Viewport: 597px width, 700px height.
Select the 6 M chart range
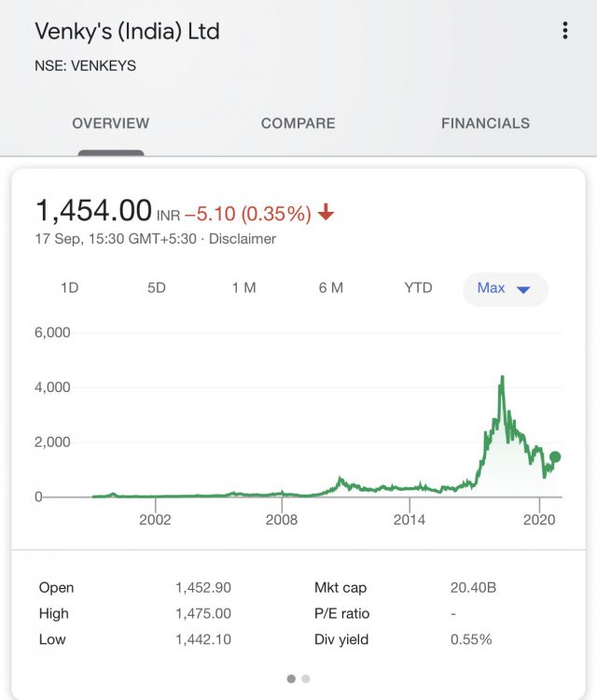331,288
